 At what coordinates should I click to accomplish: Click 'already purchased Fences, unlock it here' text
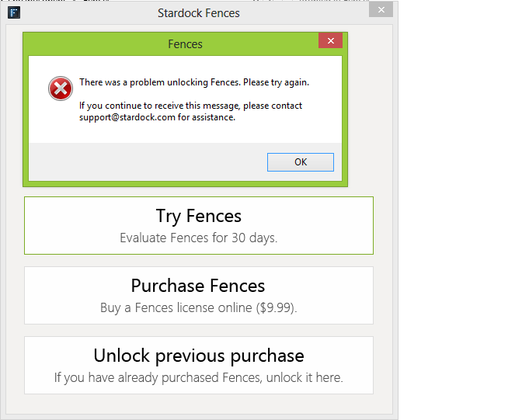pyautogui.click(x=198, y=378)
